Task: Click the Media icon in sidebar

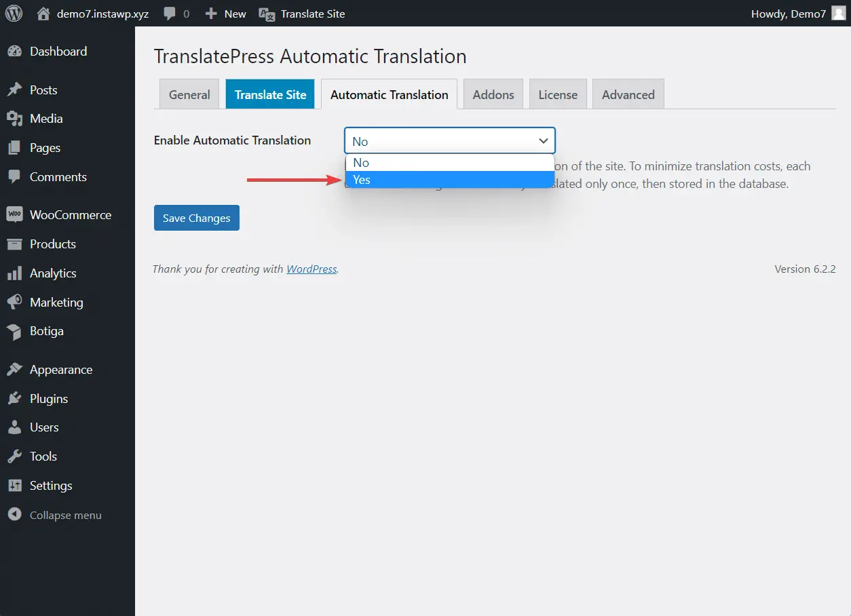Action: (x=14, y=119)
